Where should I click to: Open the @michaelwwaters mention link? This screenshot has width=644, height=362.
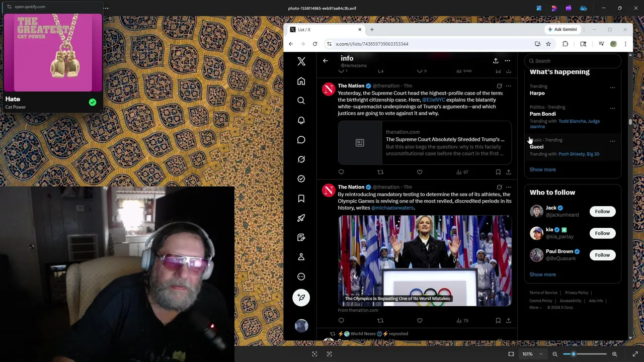(392, 208)
